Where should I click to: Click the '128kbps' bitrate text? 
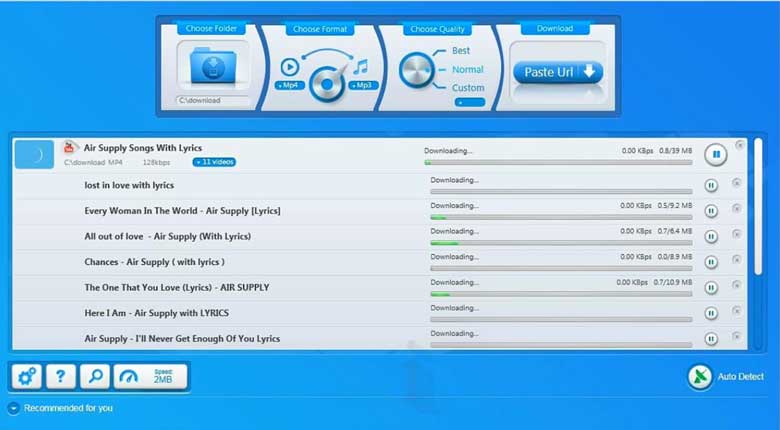coord(156,163)
